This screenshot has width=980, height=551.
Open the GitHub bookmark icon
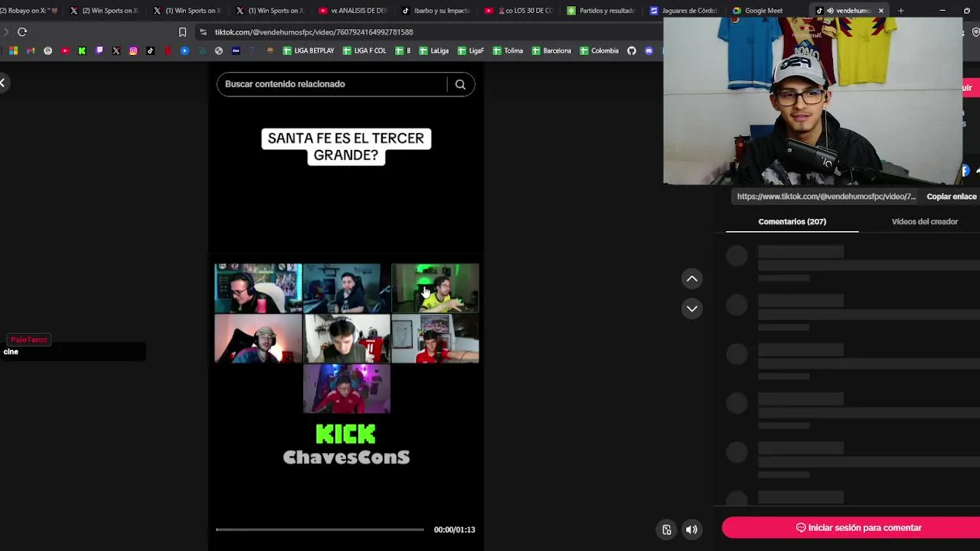[632, 51]
